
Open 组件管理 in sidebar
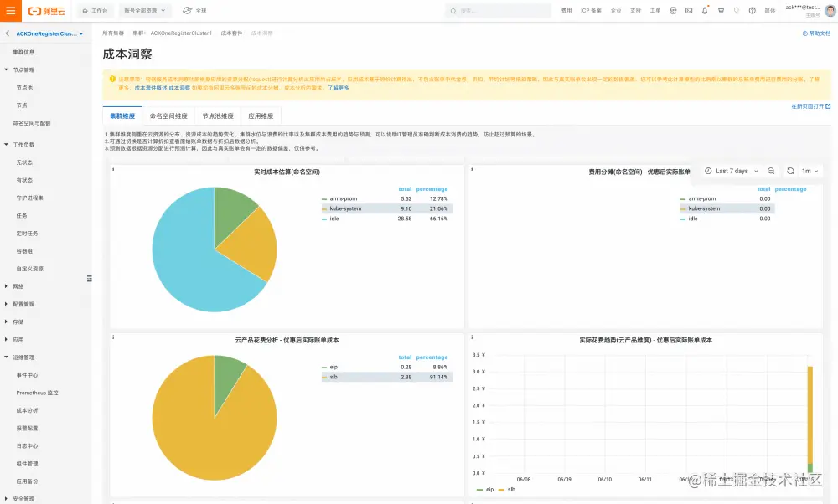click(x=28, y=464)
